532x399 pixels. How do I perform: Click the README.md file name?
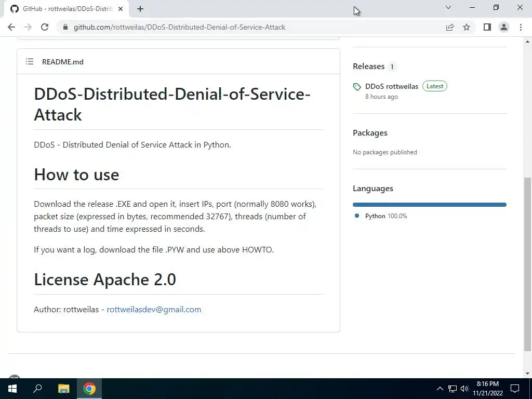click(x=63, y=62)
